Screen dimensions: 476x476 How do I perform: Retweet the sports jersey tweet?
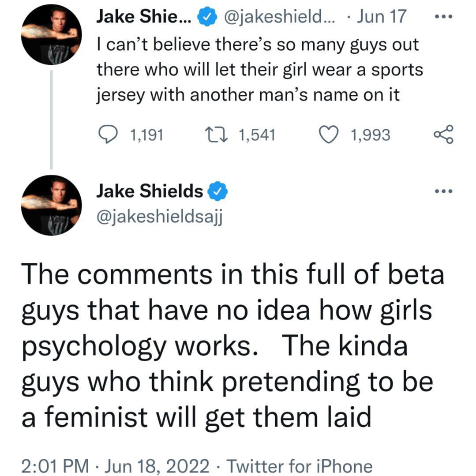pyautogui.click(x=216, y=135)
